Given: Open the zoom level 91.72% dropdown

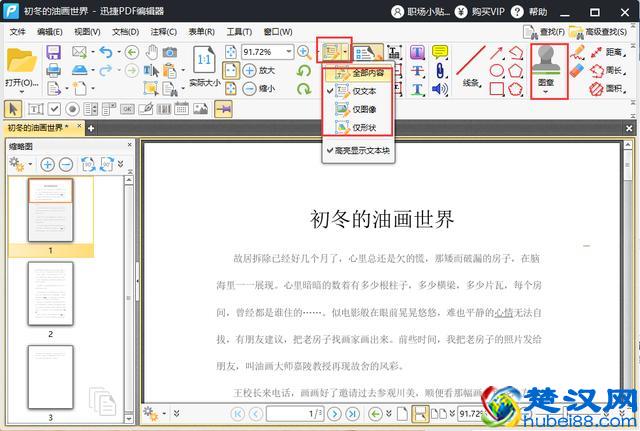Looking at the screenshot, I should pyautogui.click(x=289, y=52).
